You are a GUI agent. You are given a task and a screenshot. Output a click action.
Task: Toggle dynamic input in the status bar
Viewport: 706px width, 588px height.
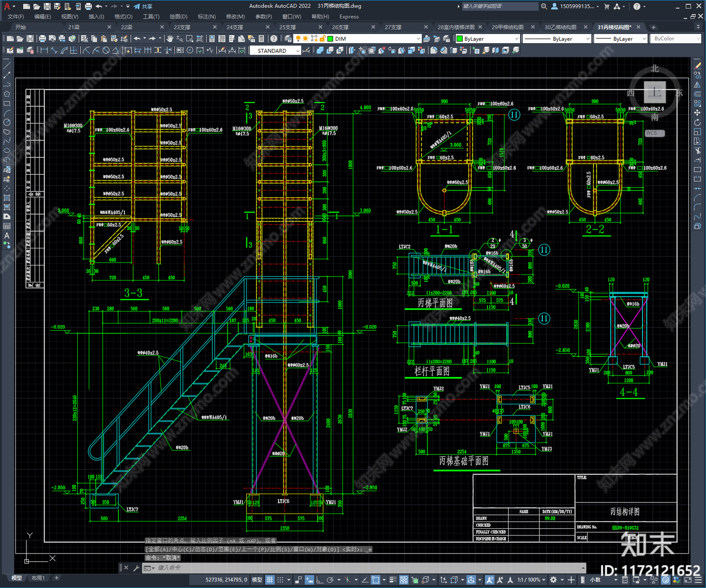click(x=309, y=580)
